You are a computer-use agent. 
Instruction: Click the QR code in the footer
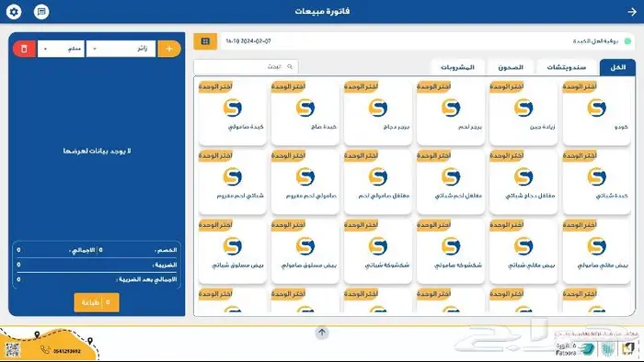coord(13,349)
